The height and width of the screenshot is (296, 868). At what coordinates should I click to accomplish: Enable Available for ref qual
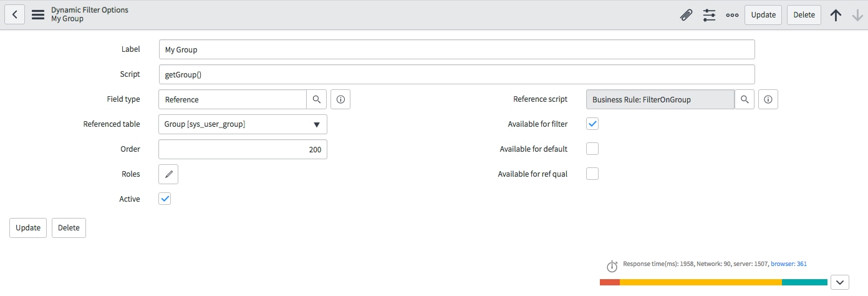coord(592,174)
